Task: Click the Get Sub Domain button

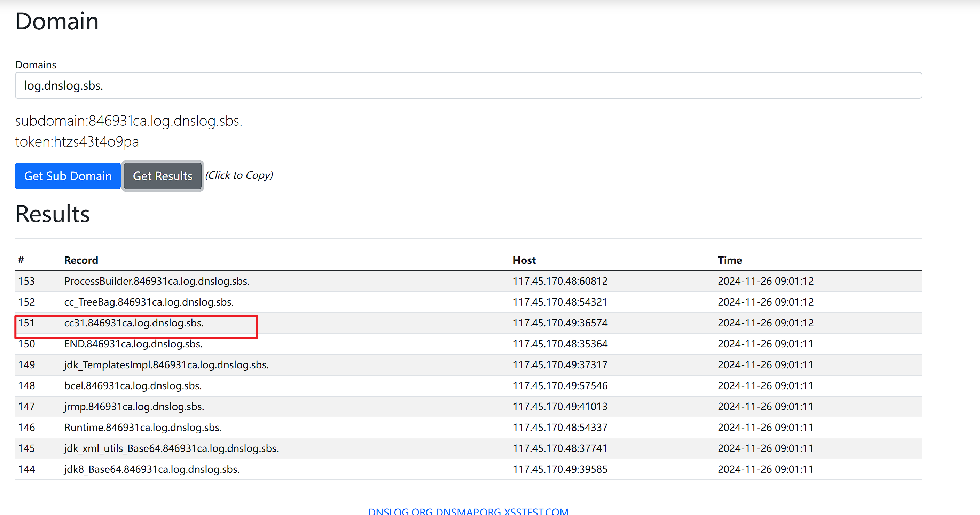Action: click(x=68, y=176)
